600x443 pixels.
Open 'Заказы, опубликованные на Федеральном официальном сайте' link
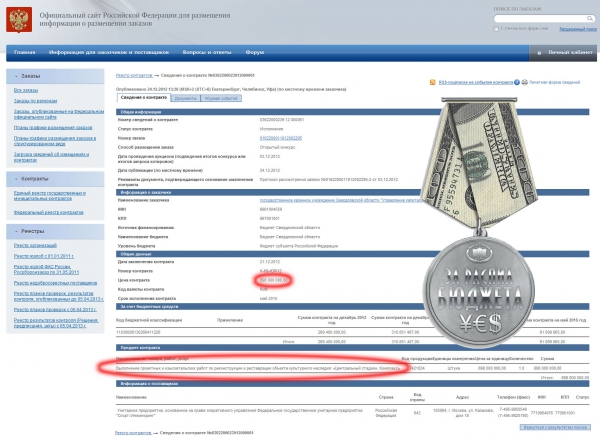(59, 114)
